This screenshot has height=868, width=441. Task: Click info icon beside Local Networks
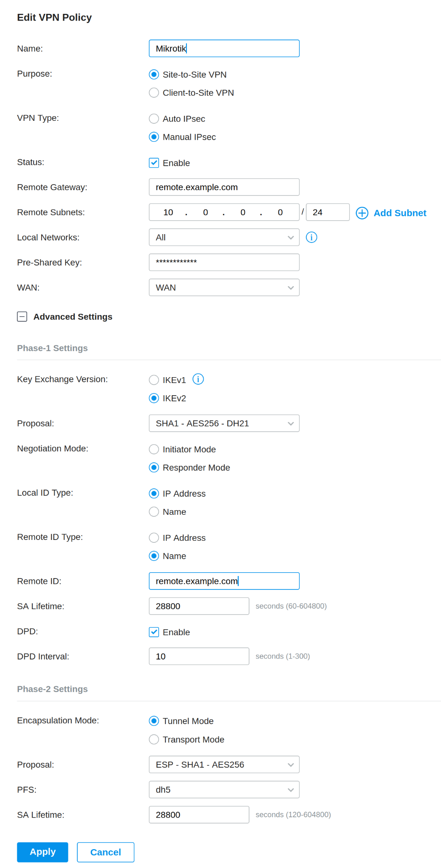pyautogui.click(x=311, y=237)
